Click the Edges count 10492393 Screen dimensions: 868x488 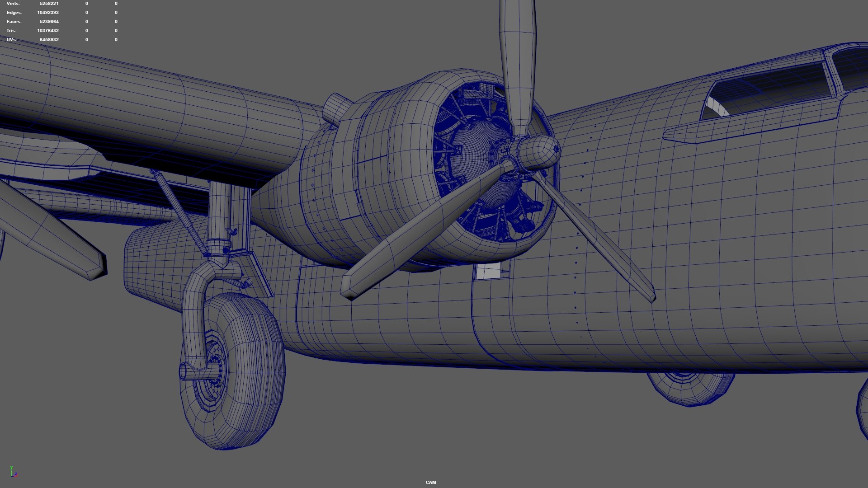(x=48, y=13)
